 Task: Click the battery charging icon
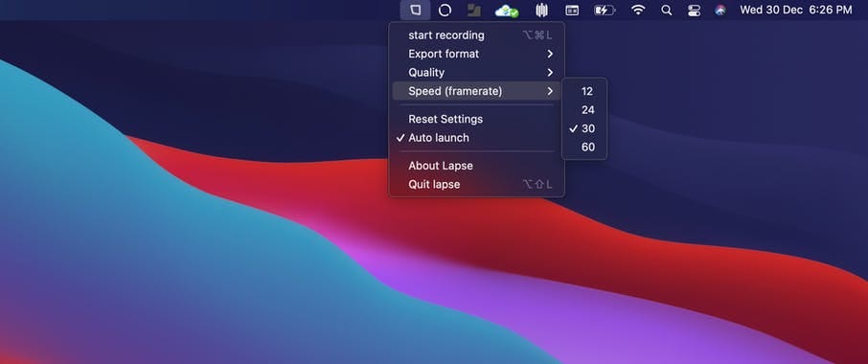coord(605,10)
